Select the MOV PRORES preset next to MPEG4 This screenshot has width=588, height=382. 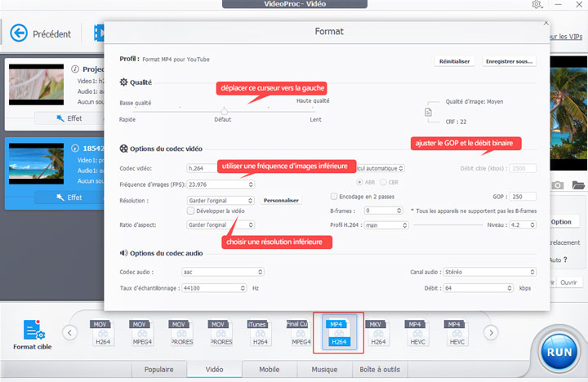(181, 333)
